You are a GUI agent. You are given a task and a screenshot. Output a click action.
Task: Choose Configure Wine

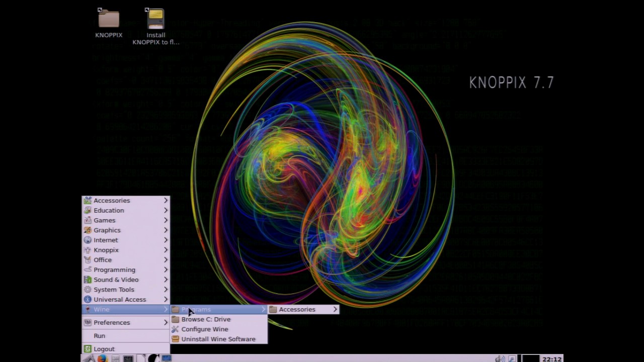(x=218, y=329)
